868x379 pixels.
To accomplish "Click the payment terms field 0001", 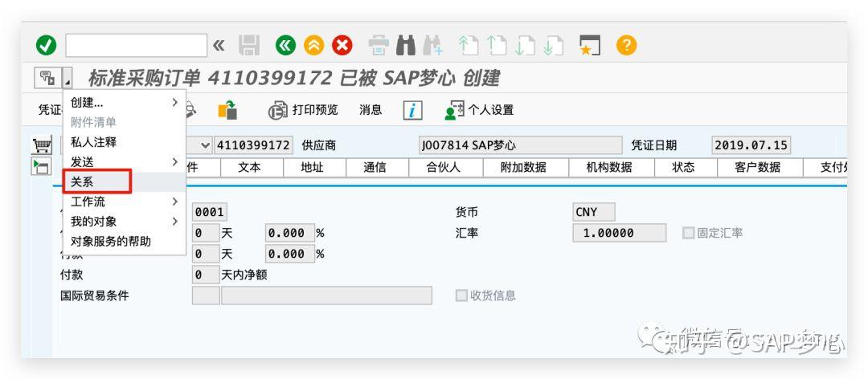I will tap(209, 213).
